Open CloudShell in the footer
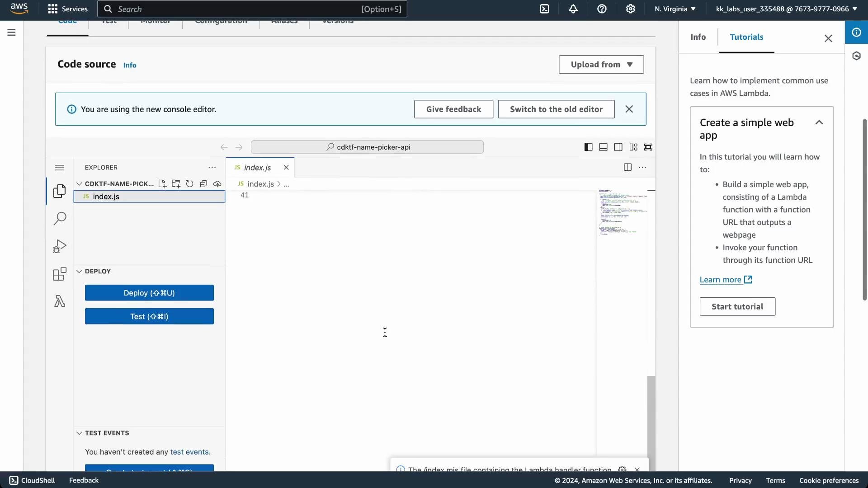Viewport: 868px width, 488px height. click(32, 480)
